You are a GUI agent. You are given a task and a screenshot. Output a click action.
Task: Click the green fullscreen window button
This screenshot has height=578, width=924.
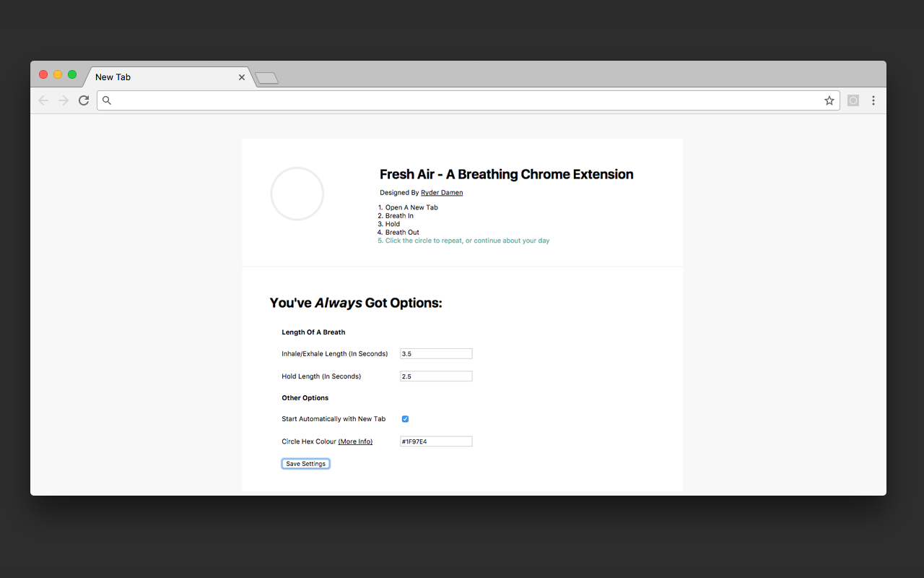72,75
